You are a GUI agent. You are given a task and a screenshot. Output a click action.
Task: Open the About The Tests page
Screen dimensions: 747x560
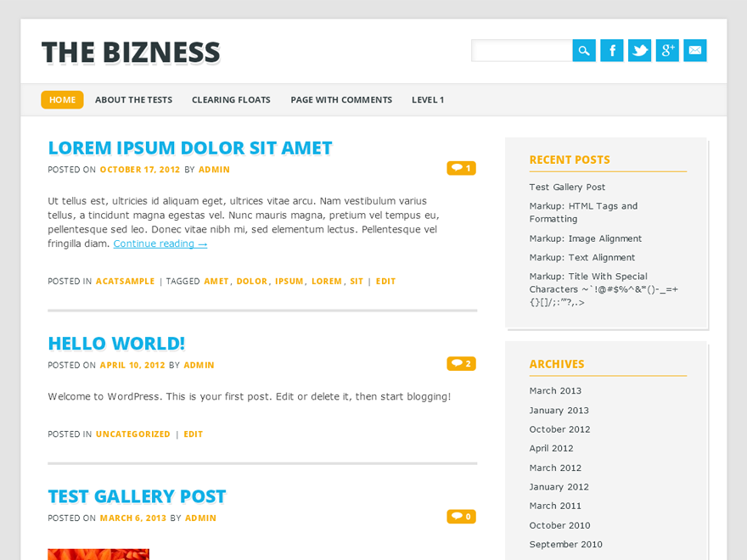[133, 99]
